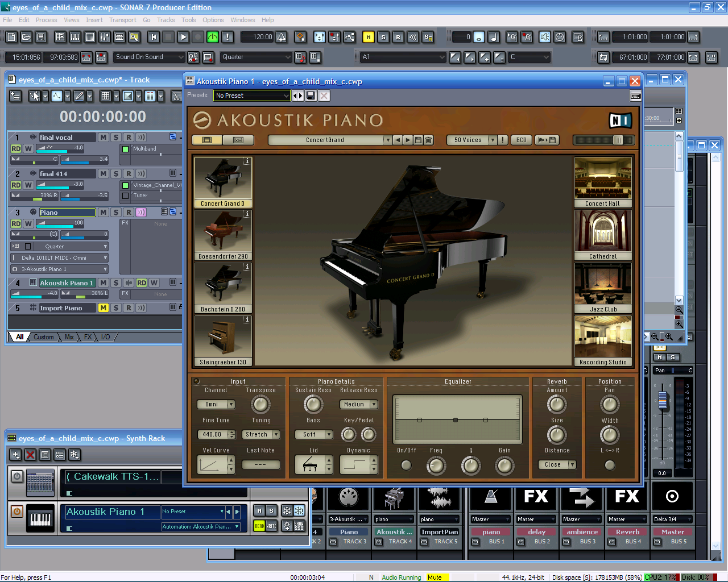This screenshot has width=728, height=582.
Task: Click the Fine Tune 440.00 field
Action: pyautogui.click(x=216, y=434)
